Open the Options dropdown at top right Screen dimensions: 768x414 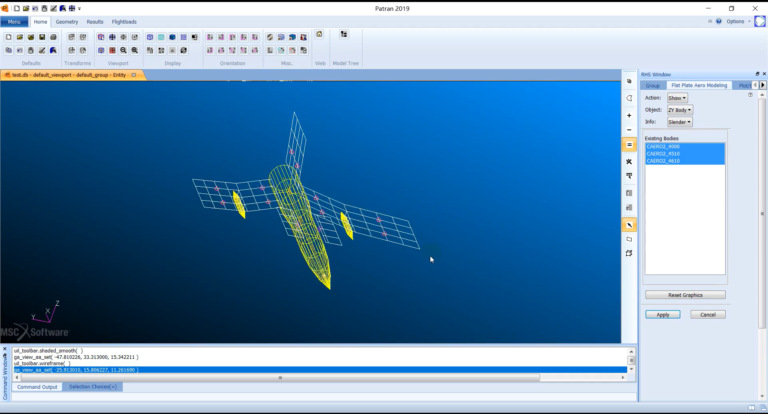(738, 22)
